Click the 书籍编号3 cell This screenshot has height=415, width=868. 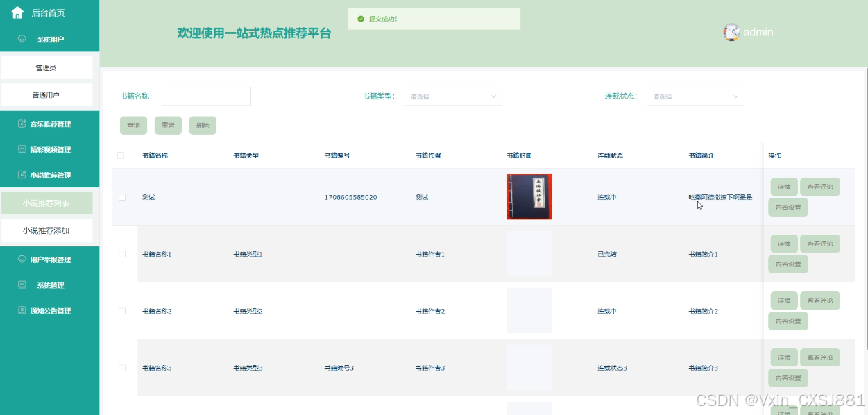point(339,368)
